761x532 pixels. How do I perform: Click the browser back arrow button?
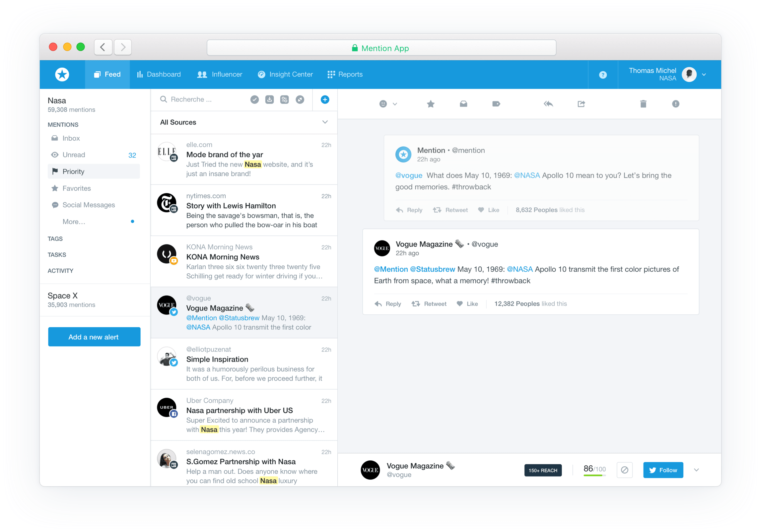pos(103,47)
